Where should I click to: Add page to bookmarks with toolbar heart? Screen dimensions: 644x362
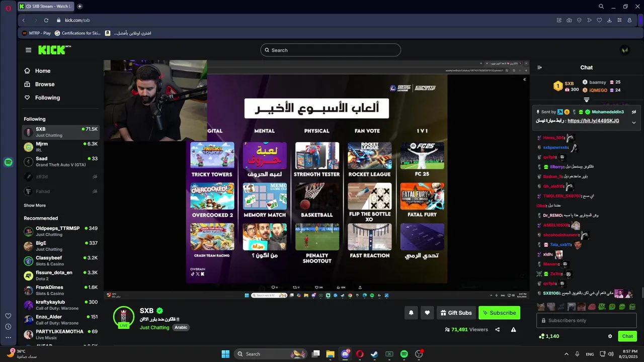click(599, 20)
